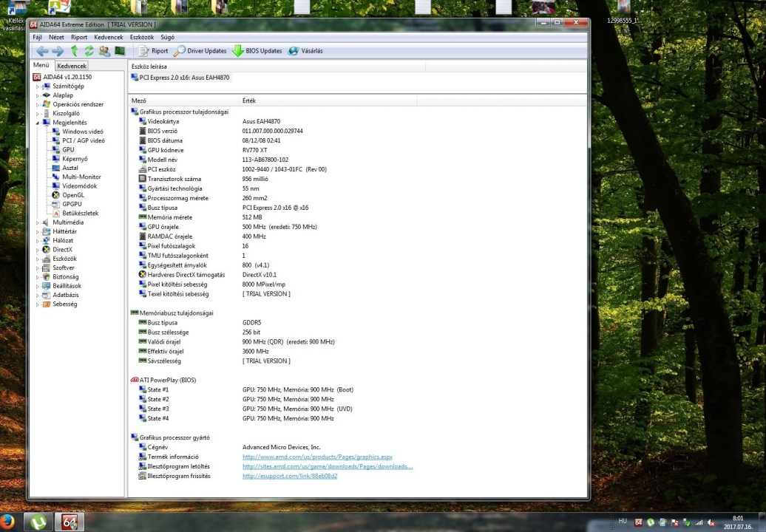Select the Asztal tree item
The height and width of the screenshot is (532, 766).
(70, 168)
